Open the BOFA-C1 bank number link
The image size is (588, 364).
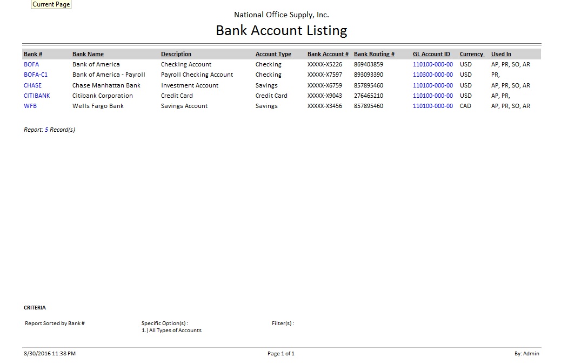(x=36, y=75)
